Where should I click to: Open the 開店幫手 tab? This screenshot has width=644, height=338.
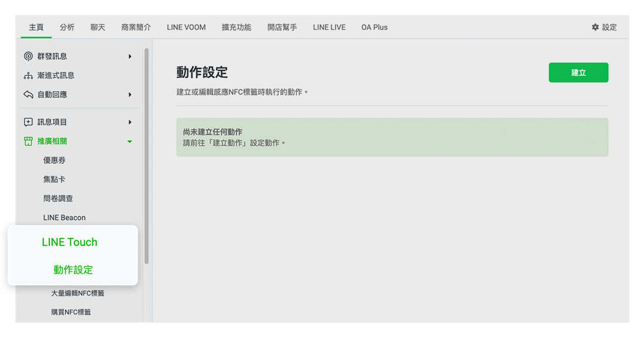point(282,27)
